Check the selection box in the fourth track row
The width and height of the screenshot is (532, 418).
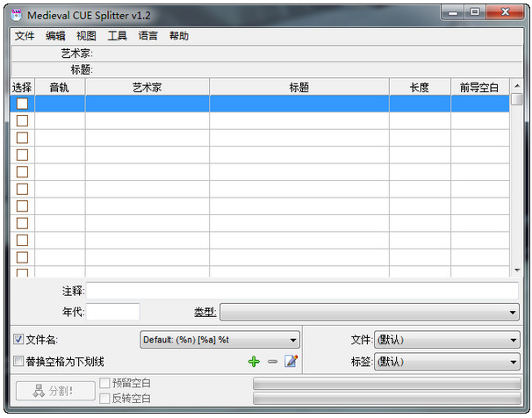23,155
